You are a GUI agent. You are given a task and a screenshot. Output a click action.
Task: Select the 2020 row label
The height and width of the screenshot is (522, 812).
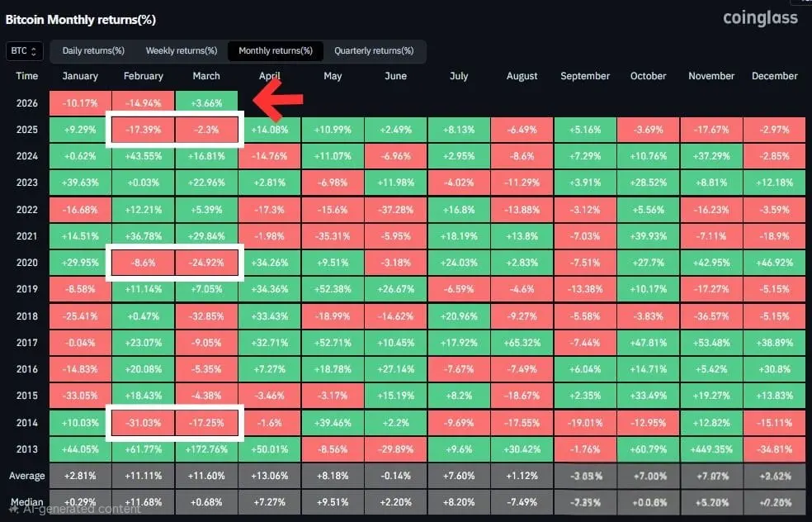(x=27, y=263)
